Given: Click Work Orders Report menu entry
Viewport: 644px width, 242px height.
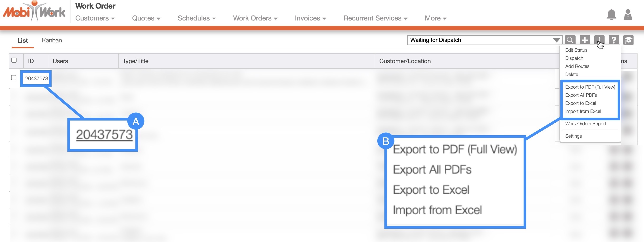Looking at the screenshot, I should click(585, 124).
